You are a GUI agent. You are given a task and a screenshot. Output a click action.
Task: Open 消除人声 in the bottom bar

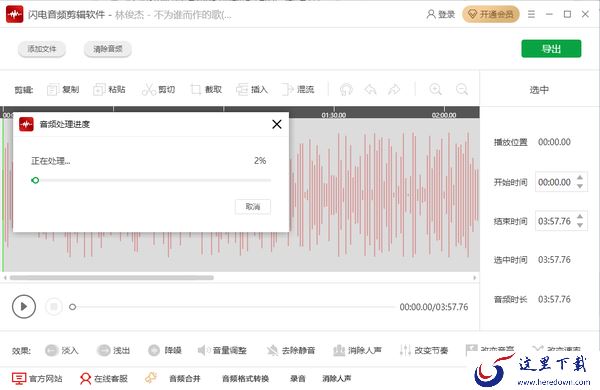pos(336,379)
